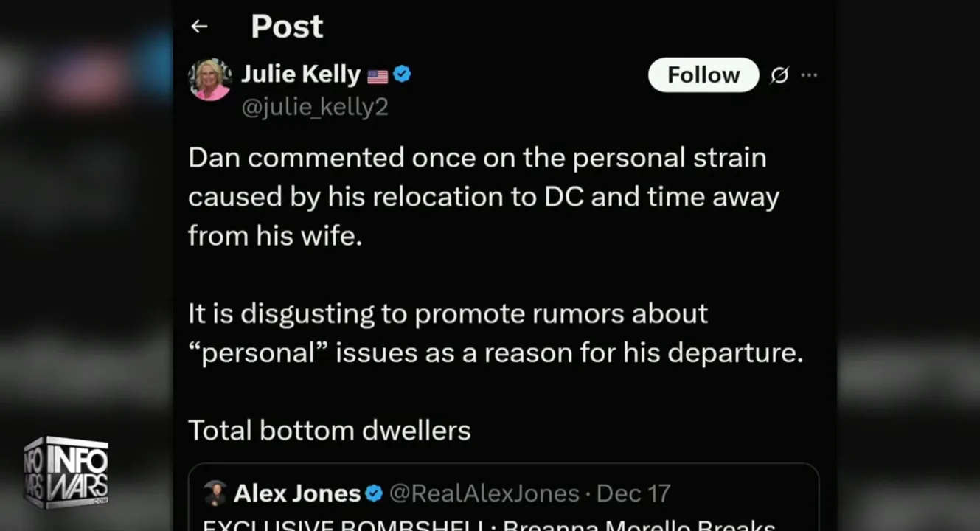
Task: Open the three-dot more options menu
Action: (x=809, y=75)
